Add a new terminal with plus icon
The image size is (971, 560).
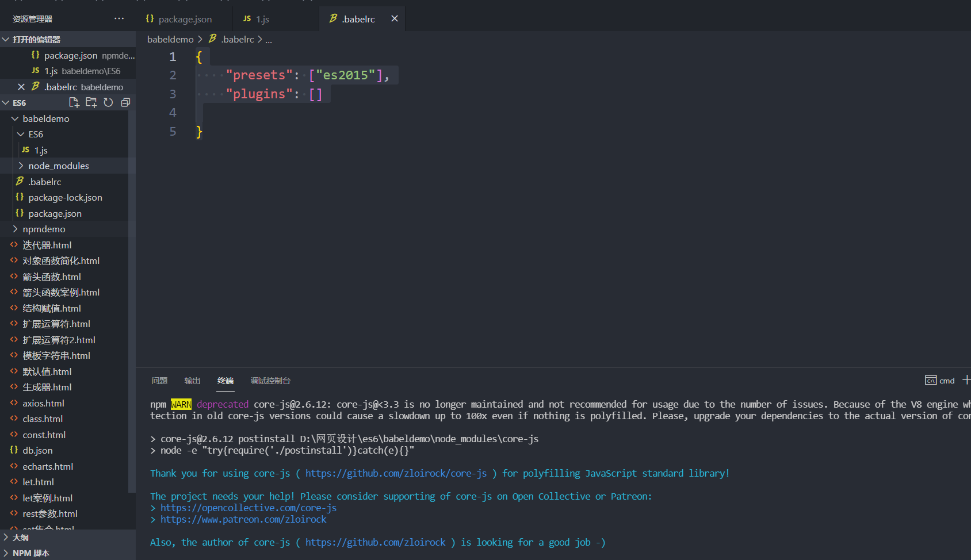pyautogui.click(x=966, y=380)
